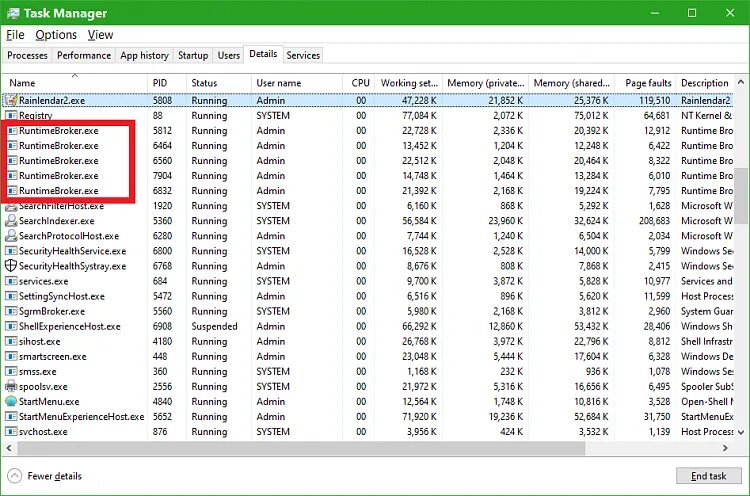Sort by the CPU column header
750x496 pixels.
pyautogui.click(x=359, y=83)
